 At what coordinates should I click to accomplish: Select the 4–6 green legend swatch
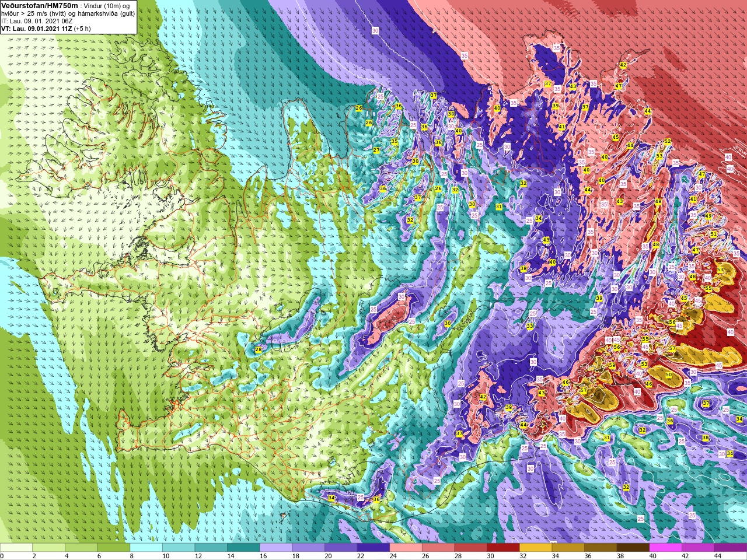pos(81,548)
